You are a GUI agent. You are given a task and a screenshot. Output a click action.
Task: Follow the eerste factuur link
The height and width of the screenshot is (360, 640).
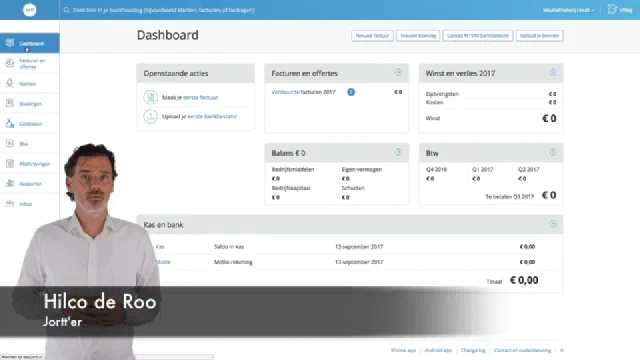200,98
